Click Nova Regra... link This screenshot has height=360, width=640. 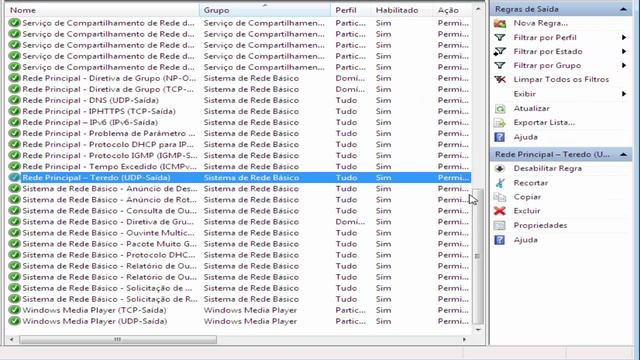[x=540, y=23]
